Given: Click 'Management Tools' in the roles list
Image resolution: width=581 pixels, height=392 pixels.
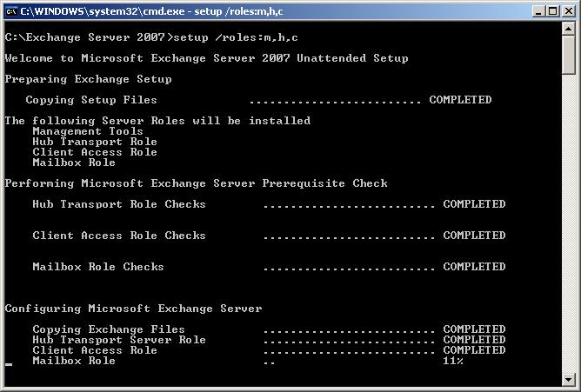Looking at the screenshot, I should 88,131.
